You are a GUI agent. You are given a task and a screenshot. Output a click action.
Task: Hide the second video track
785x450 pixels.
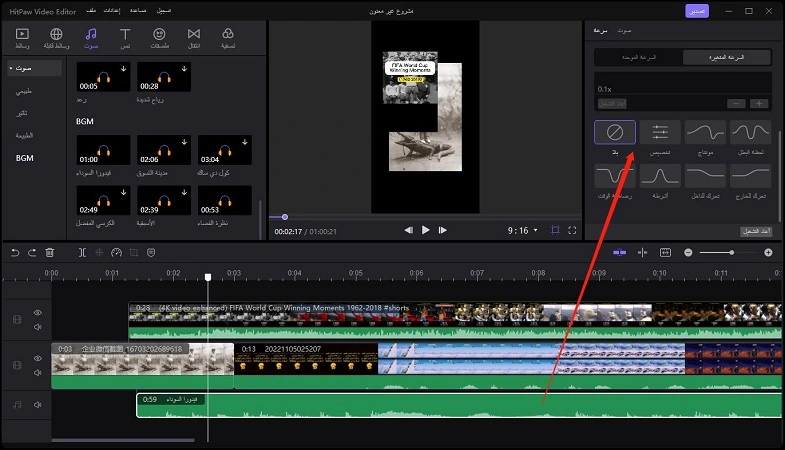point(38,358)
